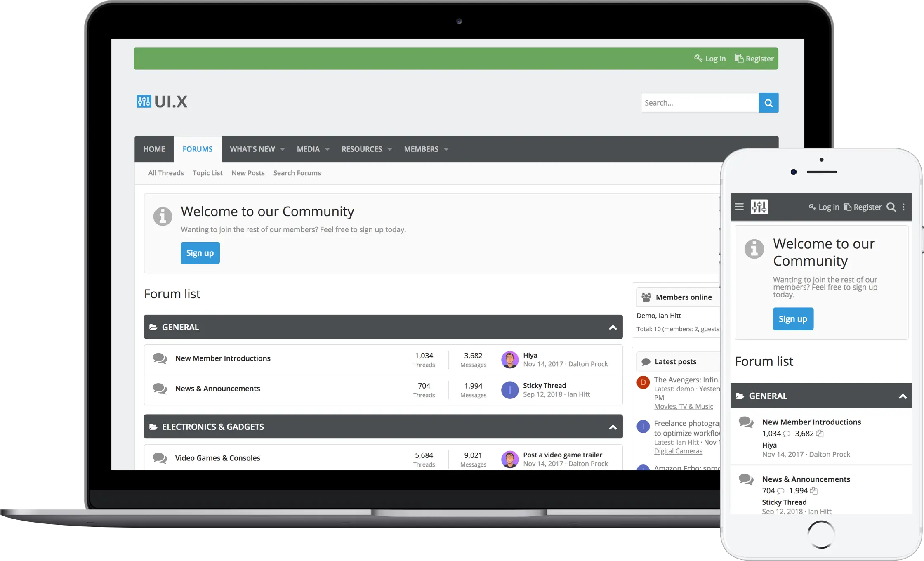Tap the mobile search magnifier icon
Viewport: 924px width, 561px height.
891,207
